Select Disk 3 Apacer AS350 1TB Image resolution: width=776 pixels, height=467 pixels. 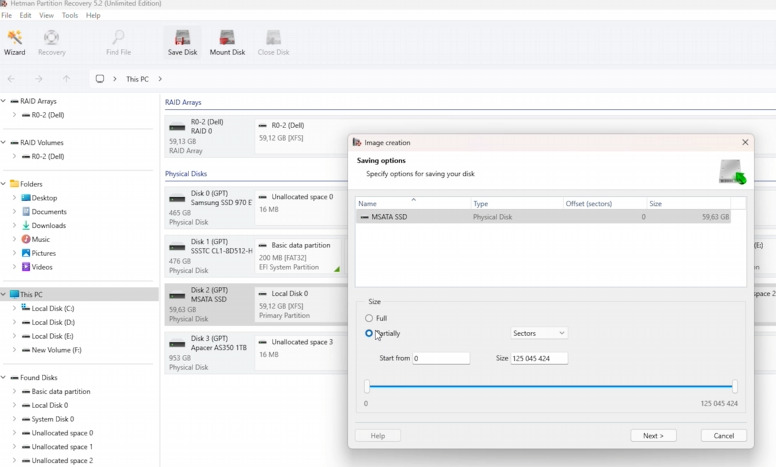[209, 353]
